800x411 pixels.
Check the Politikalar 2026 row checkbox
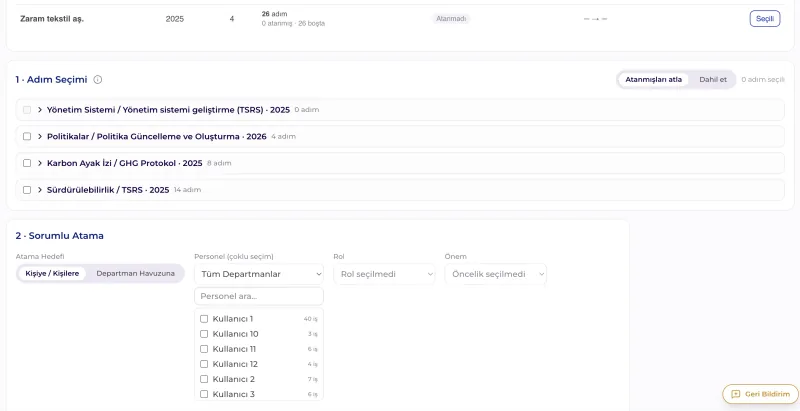click(x=27, y=137)
